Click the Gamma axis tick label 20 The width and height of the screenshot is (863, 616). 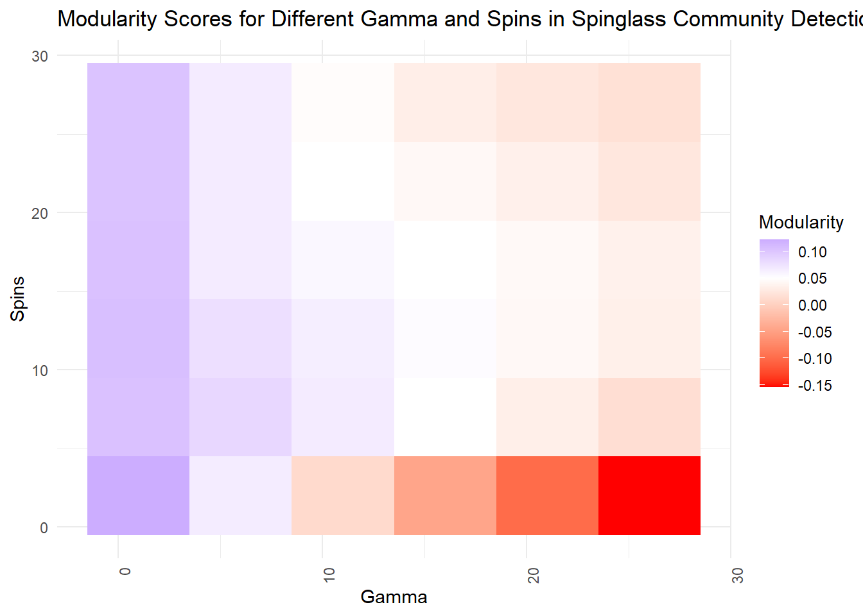tap(534, 575)
